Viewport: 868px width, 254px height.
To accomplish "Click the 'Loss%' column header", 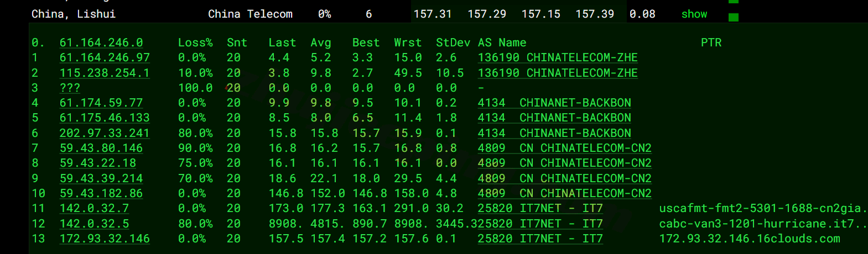I will click(195, 43).
